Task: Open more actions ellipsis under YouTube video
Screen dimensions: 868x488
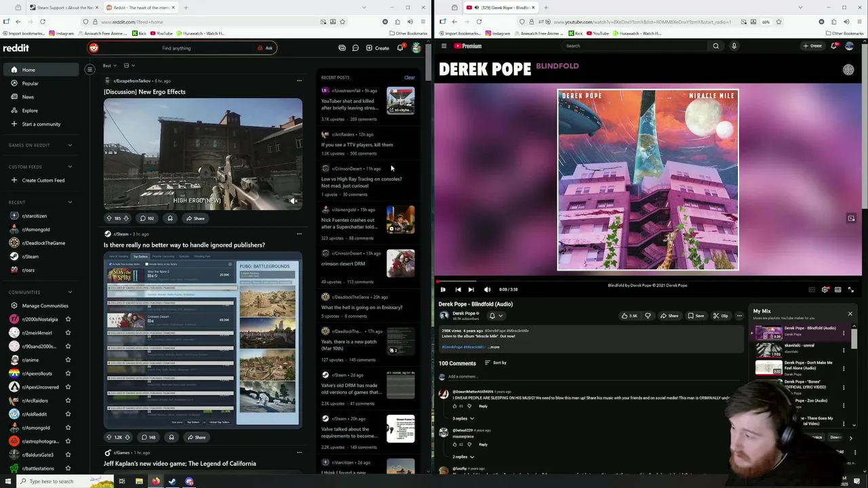Action: click(739, 316)
